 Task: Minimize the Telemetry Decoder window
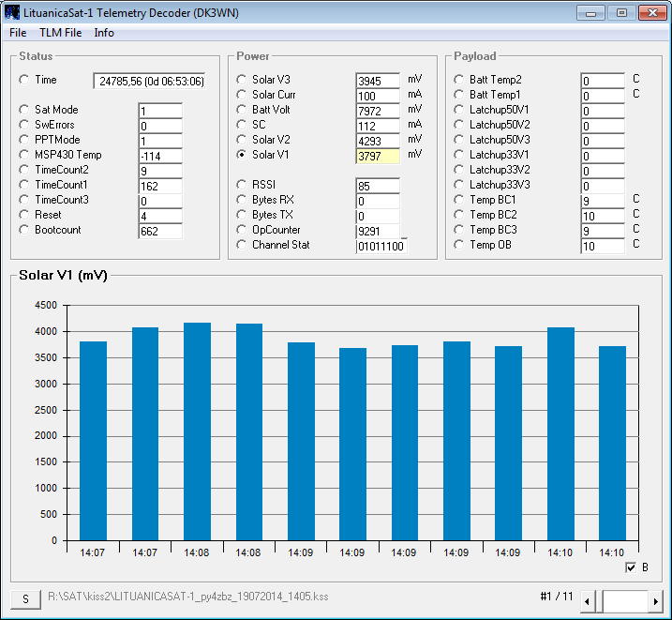click(x=590, y=13)
